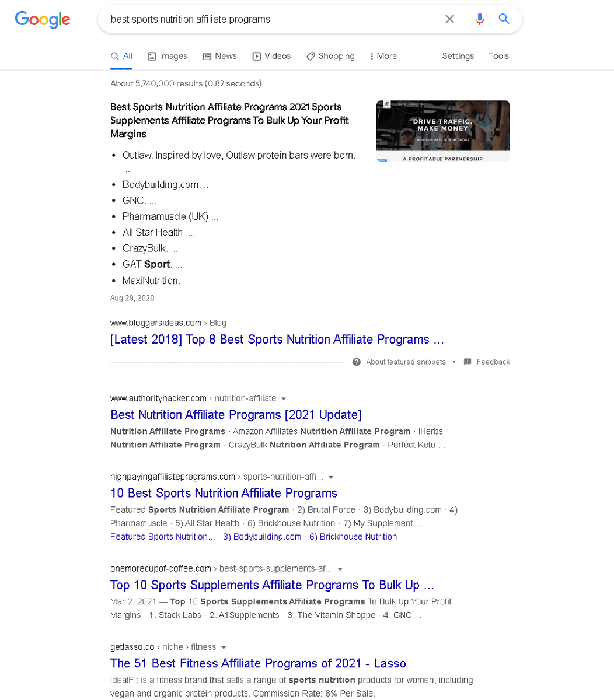The width and height of the screenshot is (614, 700).
Task: Click inside the search input field
Action: 263,19
